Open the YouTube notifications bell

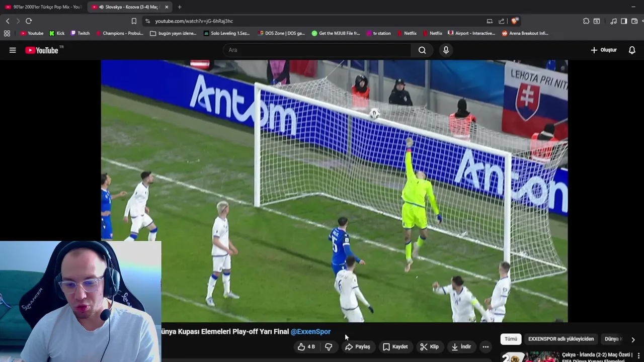[632, 50]
